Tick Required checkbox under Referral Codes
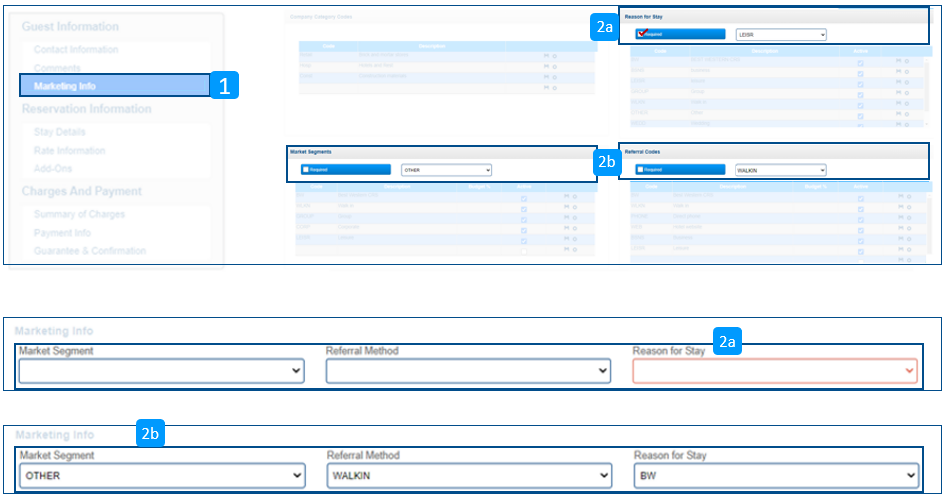Viewport: 945px width, 497px height. (x=641, y=170)
